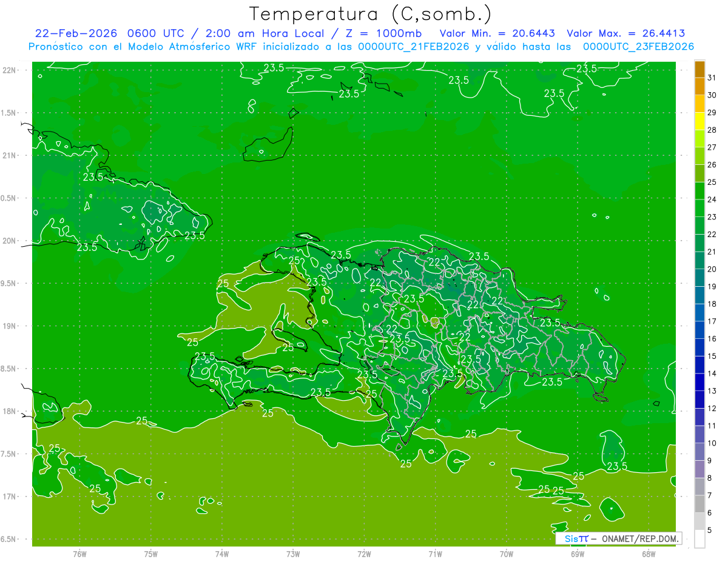
Task: Click latitude axis label 21N
Action: [10, 155]
